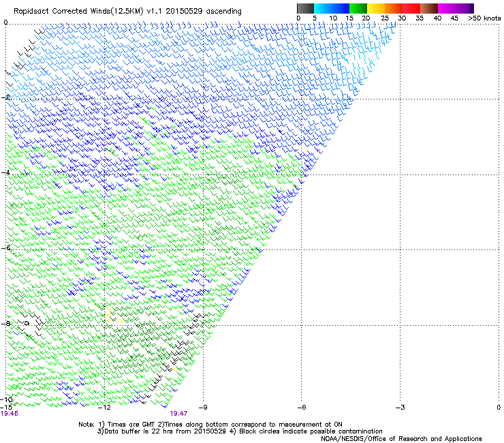Click the legend value "10"
Screen dimensions: 504x443
(x=333, y=18)
